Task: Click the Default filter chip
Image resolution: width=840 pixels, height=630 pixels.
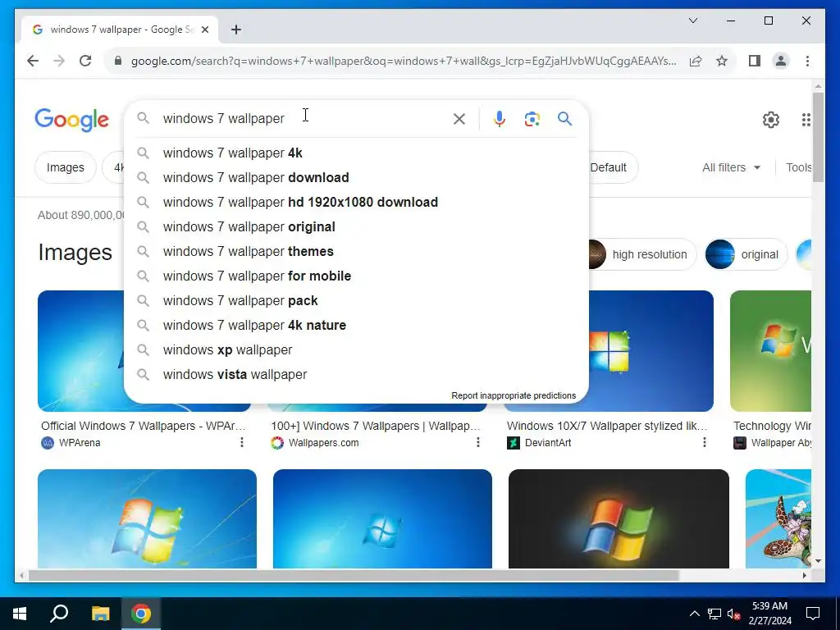Action: point(612,167)
